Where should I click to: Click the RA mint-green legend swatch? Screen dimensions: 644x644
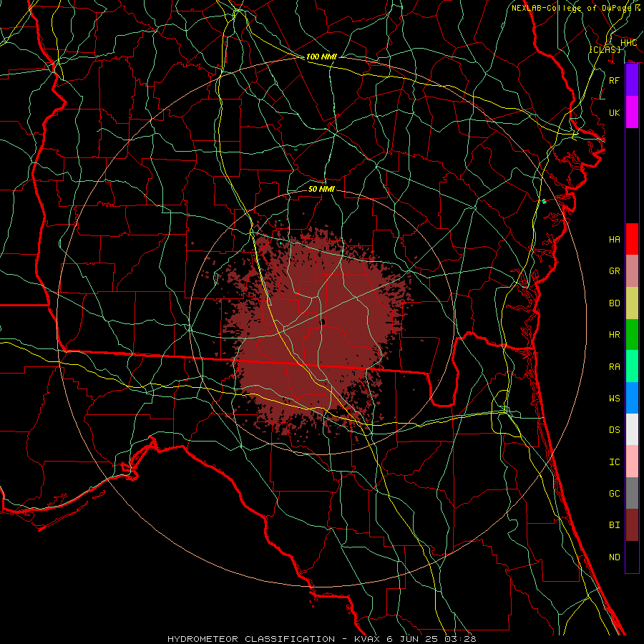[x=632, y=366]
